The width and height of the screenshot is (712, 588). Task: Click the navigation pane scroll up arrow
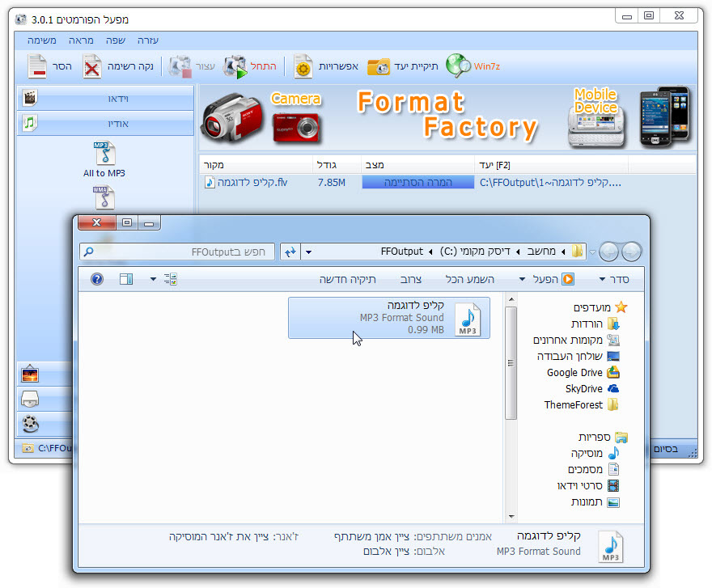[x=511, y=300]
